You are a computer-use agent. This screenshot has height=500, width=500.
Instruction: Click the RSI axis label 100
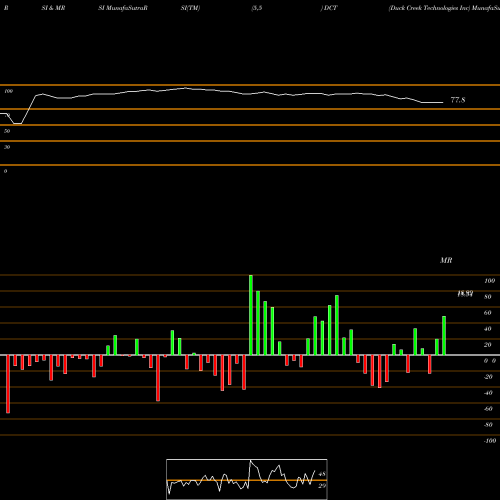(8, 91)
